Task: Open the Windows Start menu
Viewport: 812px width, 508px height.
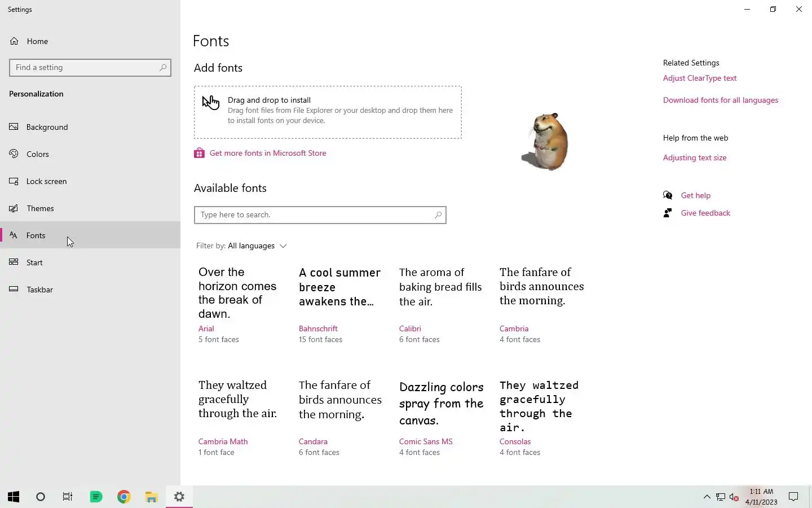Action: tap(14, 497)
